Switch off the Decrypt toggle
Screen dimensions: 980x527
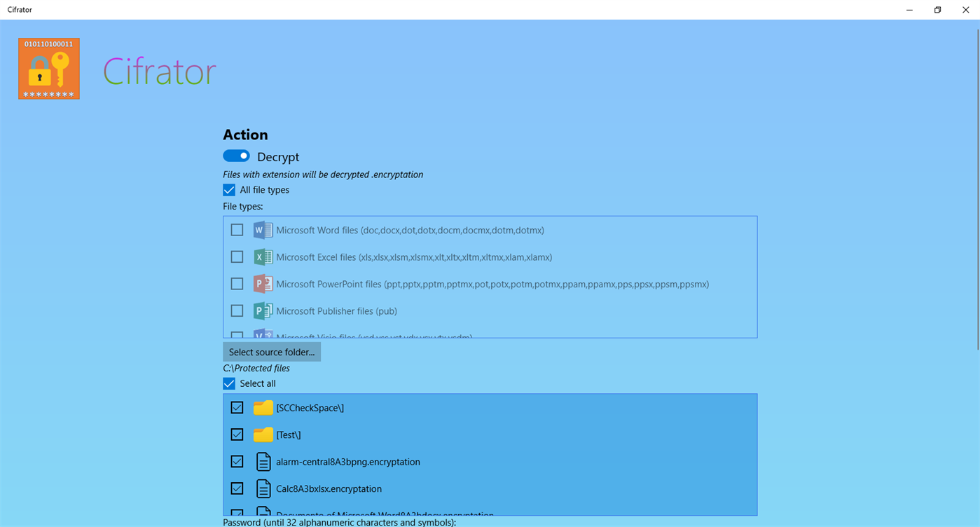click(236, 156)
